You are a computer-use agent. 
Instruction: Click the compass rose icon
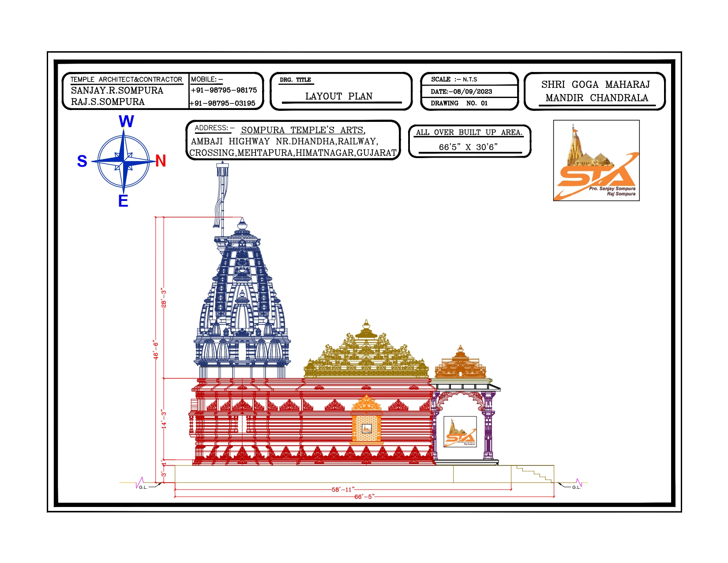pos(124,162)
